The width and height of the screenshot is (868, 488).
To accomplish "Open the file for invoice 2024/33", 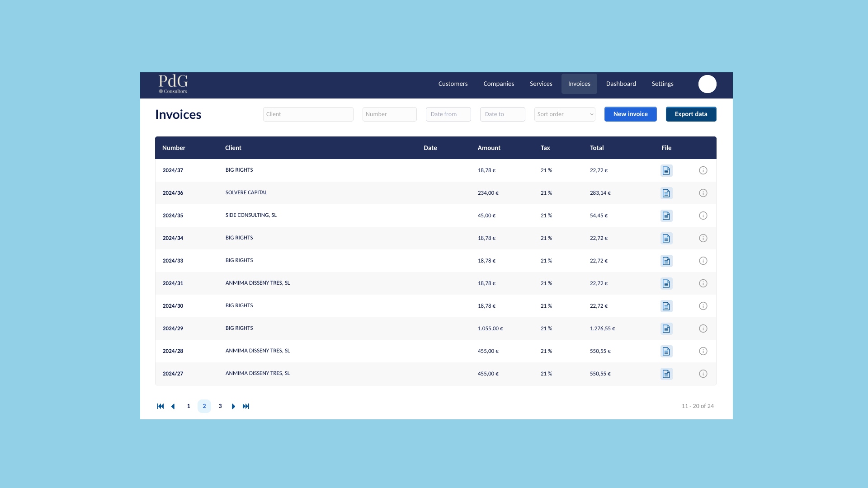I will 666,261.
